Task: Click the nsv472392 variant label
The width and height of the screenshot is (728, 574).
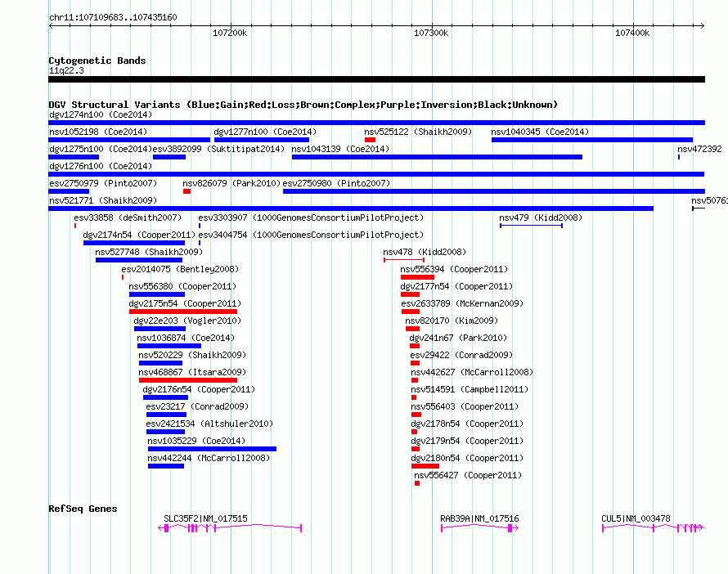Action: pyautogui.click(x=699, y=149)
